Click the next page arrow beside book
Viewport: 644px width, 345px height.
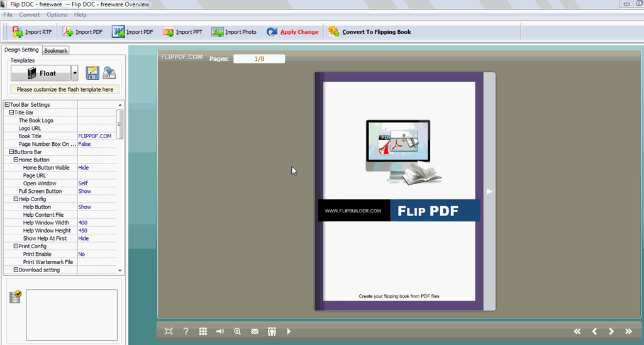[x=489, y=192]
